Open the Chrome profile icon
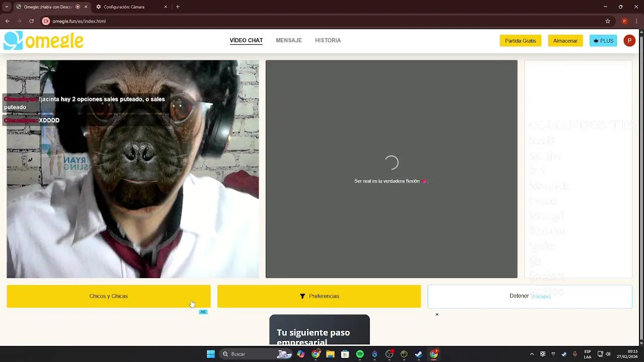The height and width of the screenshot is (362, 644). (x=624, y=21)
